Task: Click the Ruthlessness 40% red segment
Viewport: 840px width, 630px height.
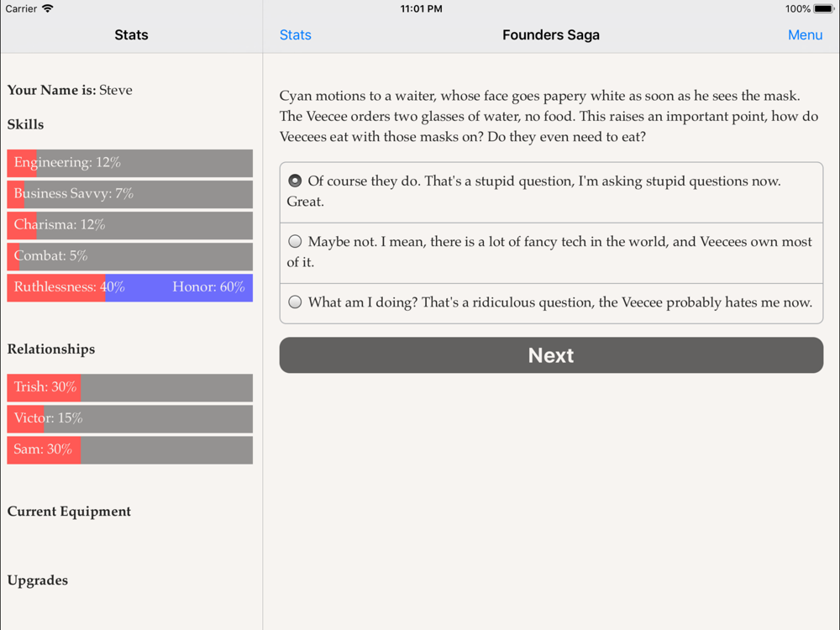Action: tap(56, 287)
